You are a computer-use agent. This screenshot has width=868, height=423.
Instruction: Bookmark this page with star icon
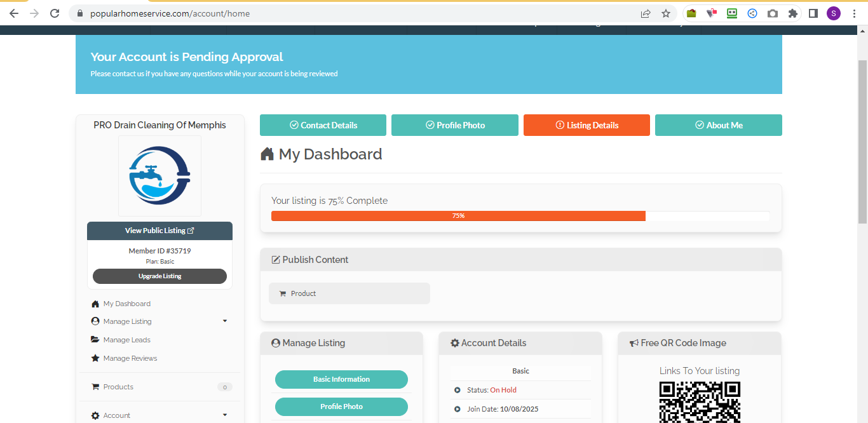coord(666,13)
